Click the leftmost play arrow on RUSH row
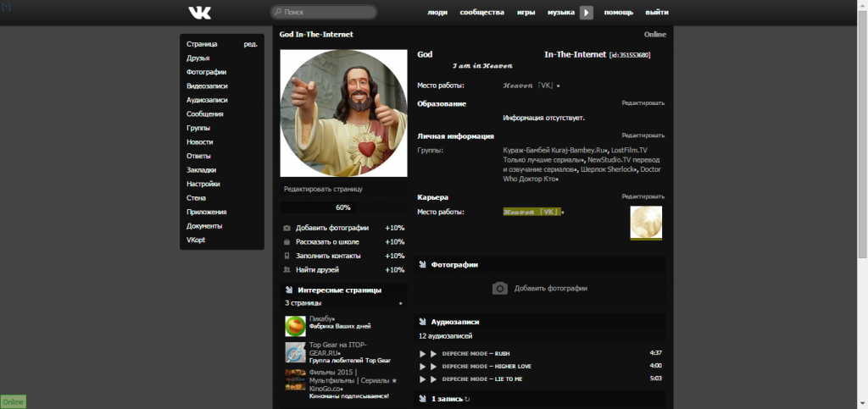The image size is (868, 409). coord(422,354)
